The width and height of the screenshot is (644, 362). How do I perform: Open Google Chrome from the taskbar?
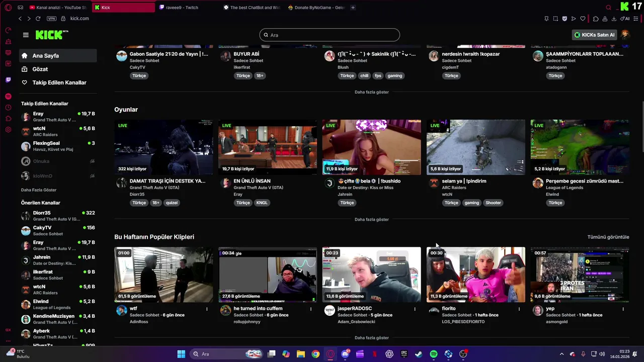tap(315, 354)
